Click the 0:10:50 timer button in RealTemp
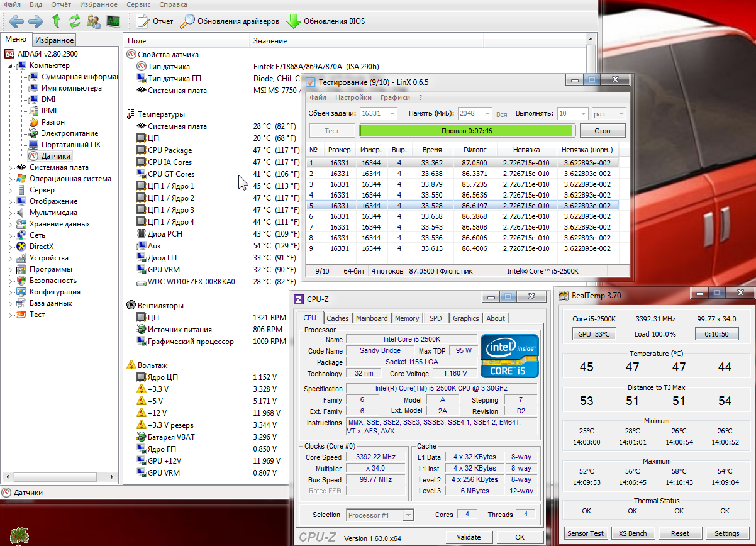The height and width of the screenshot is (546, 756). click(x=717, y=334)
